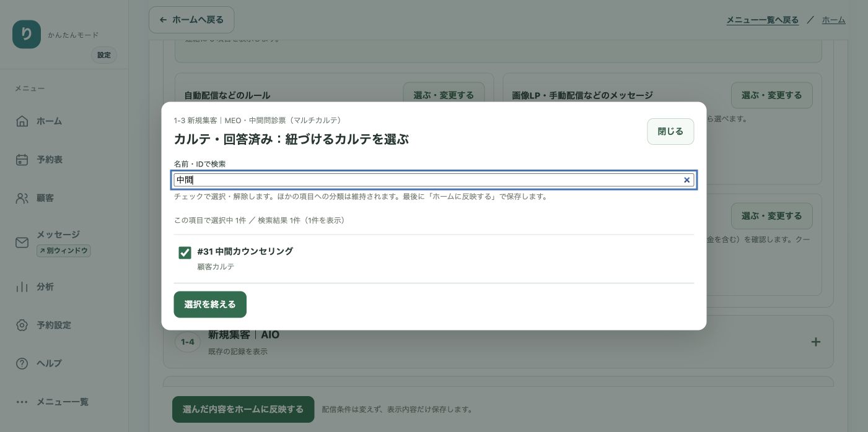Follow the メニュー一覧へ戻る link

[762, 20]
